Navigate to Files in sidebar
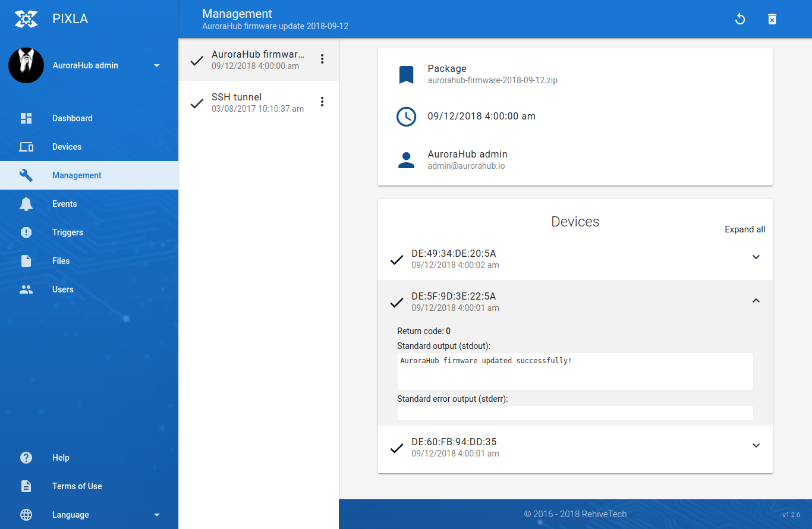The height and width of the screenshot is (529, 812). click(61, 261)
